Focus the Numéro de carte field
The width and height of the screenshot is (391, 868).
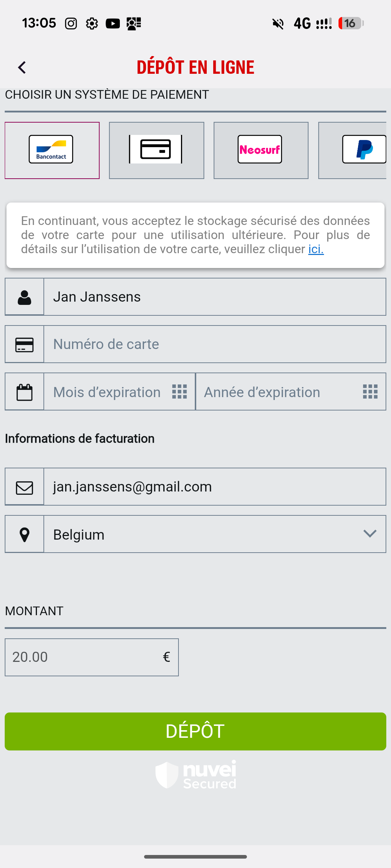pyautogui.click(x=214, y=344)
